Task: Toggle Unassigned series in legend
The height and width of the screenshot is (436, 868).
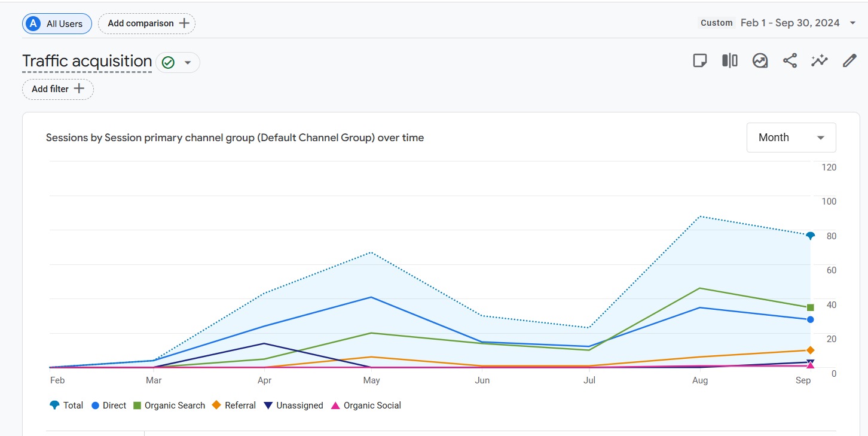Action: pyautogui.click(x=293, y=405)
